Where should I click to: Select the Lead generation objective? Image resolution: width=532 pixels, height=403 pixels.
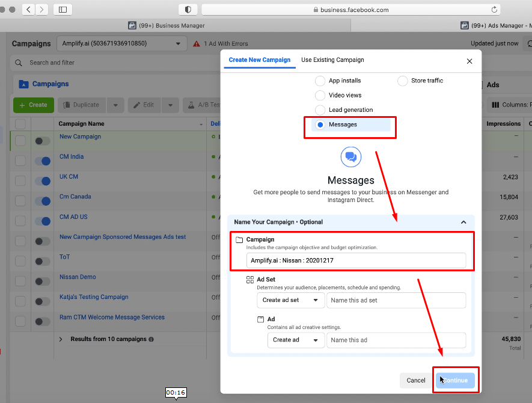point(320,110)
